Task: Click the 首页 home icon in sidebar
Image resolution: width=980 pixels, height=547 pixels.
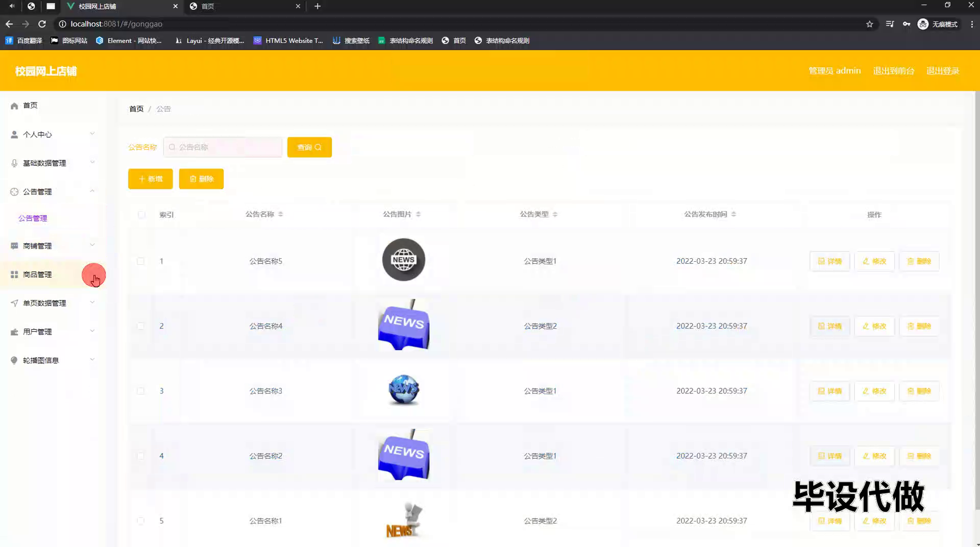Action: [14, 106]
